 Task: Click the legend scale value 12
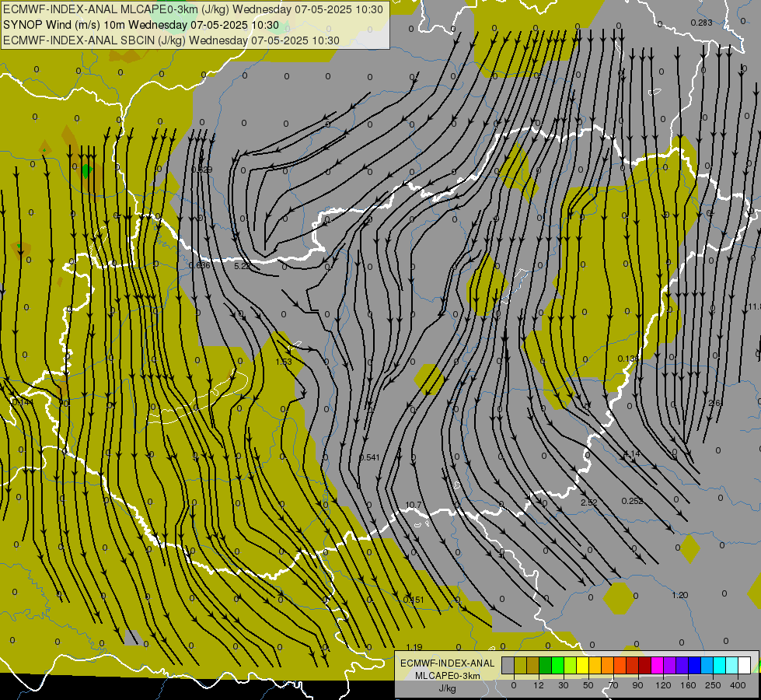tap(539, 685)
